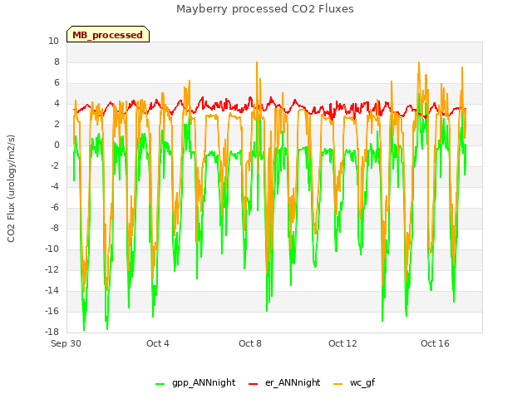
Task: Toggle the er_ANNnight legend entry
Action: tap(284, 383)
